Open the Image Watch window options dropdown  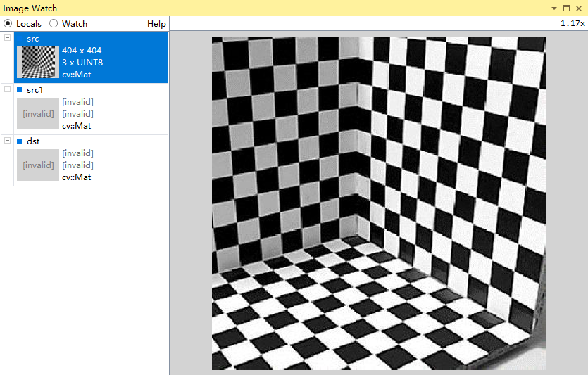point(554,8)
